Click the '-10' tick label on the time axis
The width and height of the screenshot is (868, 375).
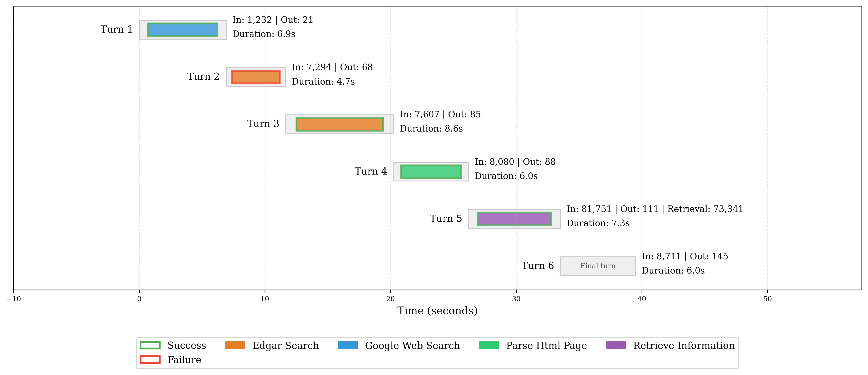13,299
